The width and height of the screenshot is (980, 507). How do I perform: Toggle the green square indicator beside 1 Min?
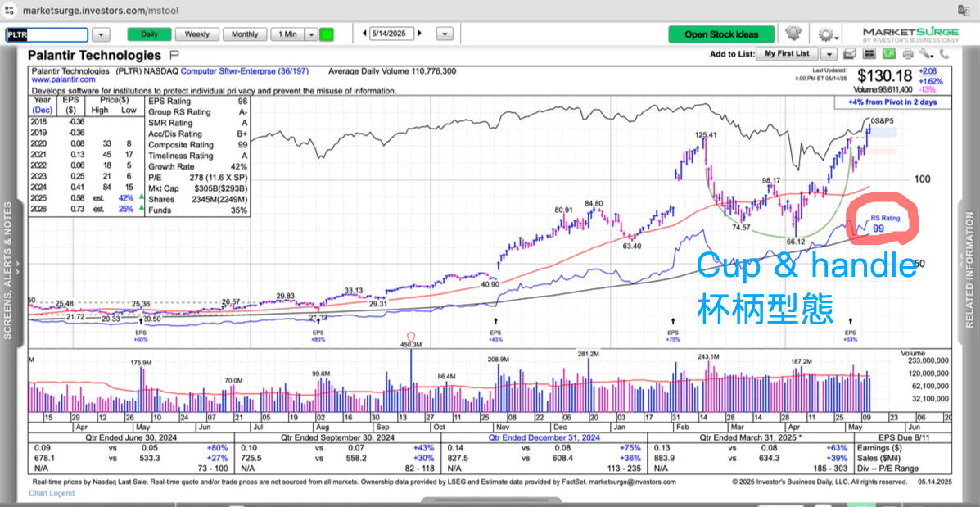click(326, 34)
